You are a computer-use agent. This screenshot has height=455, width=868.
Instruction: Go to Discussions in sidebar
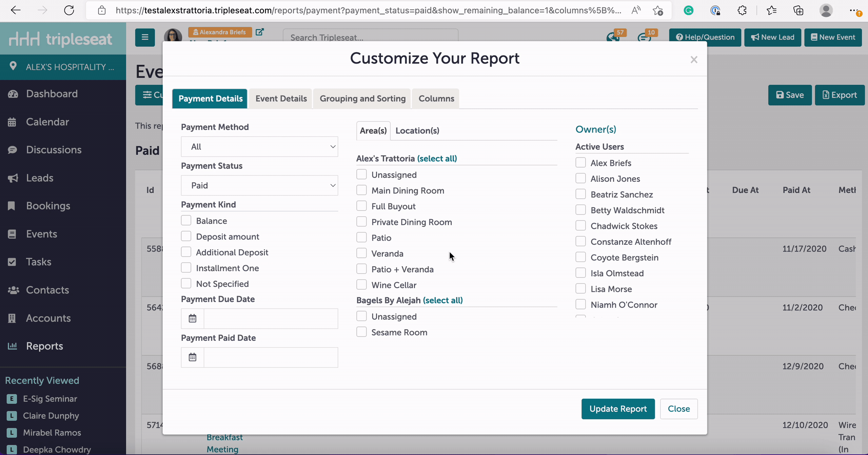click(54, 150)
